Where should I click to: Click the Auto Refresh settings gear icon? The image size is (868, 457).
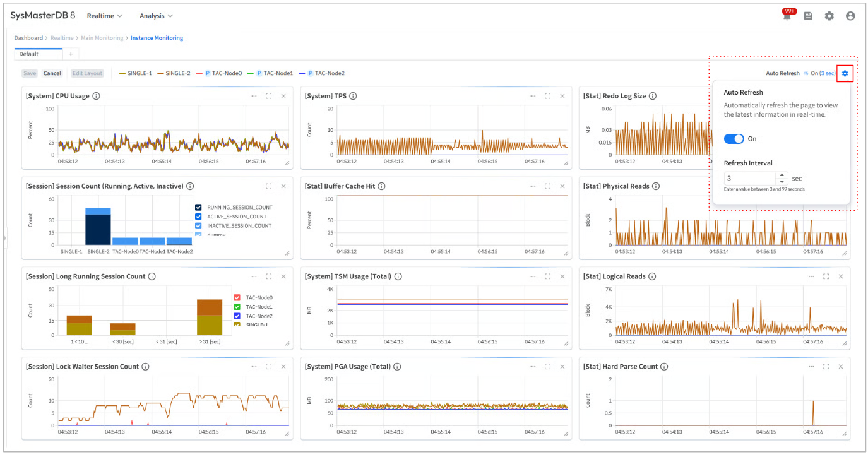pyautogui.click(x=845, y=74)
